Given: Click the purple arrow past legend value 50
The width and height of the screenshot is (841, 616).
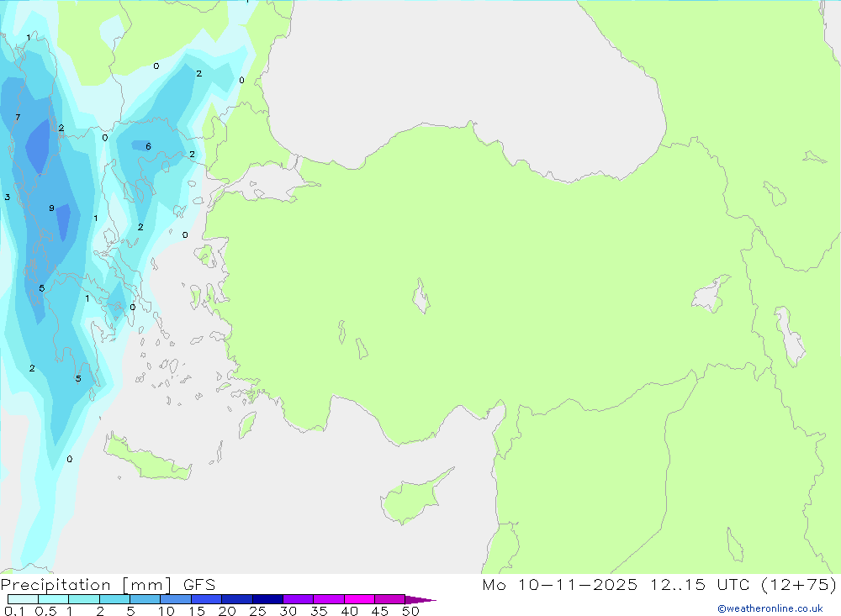Looking at the screenshot, I should pyautogui.click(x=420, y=599).
